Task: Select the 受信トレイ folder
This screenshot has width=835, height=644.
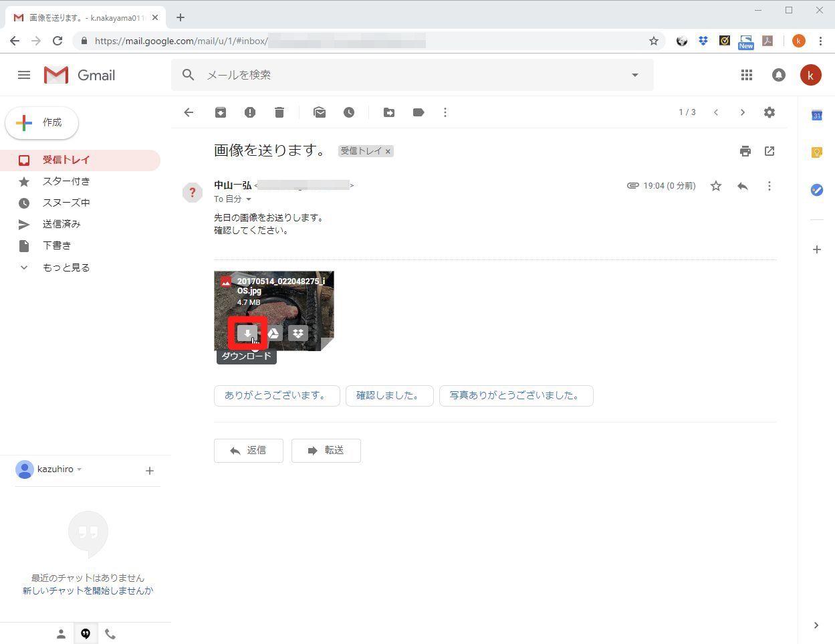Action: [80, 160]
